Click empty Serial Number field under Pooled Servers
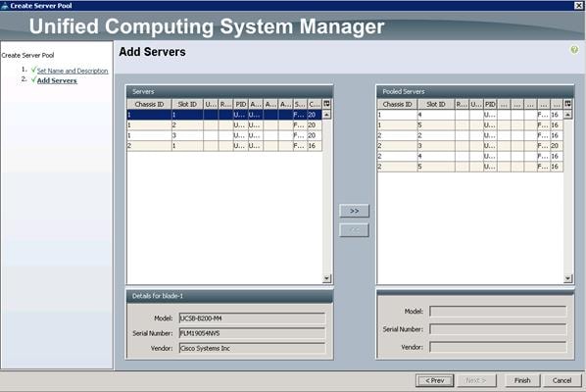586x392 pixels. coord(498,329)
